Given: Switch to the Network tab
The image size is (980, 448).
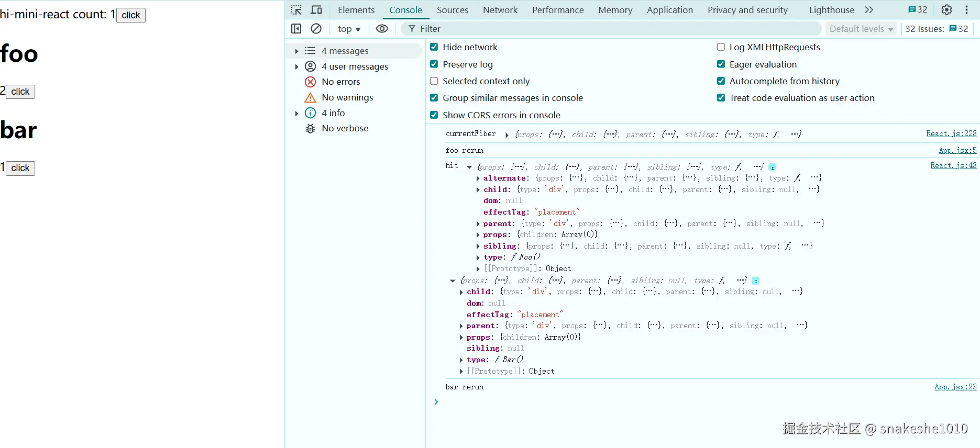Looking at the screenshot, I should (x=500, y=10).
